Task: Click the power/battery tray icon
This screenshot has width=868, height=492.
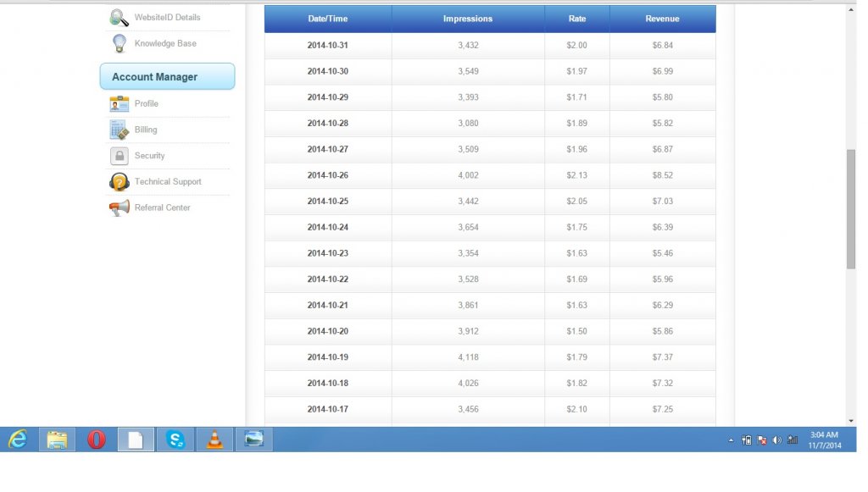Action: coord(746,440)
